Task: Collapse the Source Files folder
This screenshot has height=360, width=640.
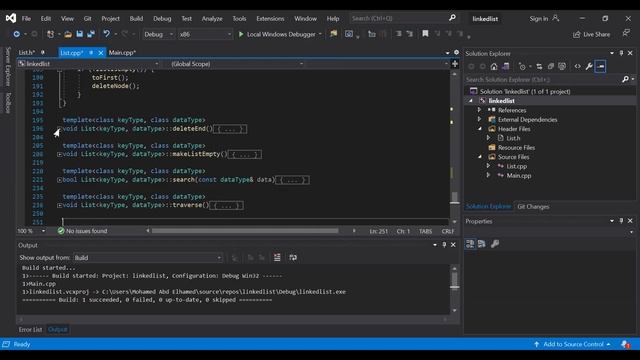Action: click(480, 157)
